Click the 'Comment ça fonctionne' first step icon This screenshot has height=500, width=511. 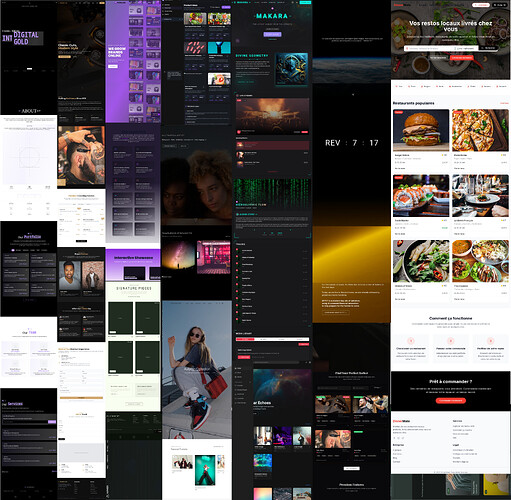(x=411, y=341)
